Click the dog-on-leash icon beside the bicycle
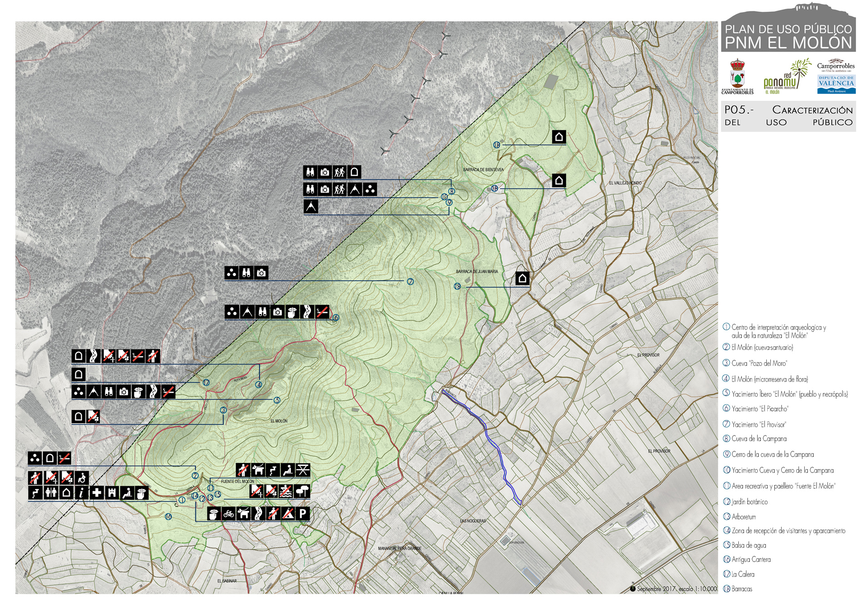Image resolution: width=868 pixels, height=614 pixels. point(243,513)
